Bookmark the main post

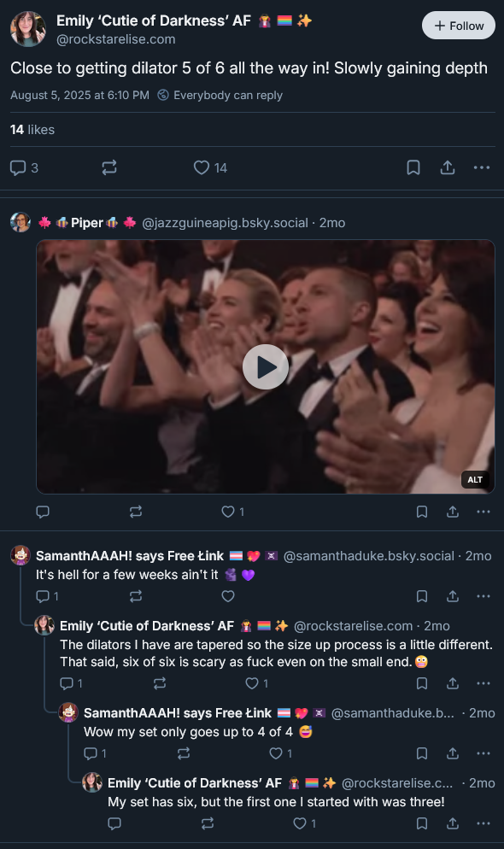click(413, 168)
